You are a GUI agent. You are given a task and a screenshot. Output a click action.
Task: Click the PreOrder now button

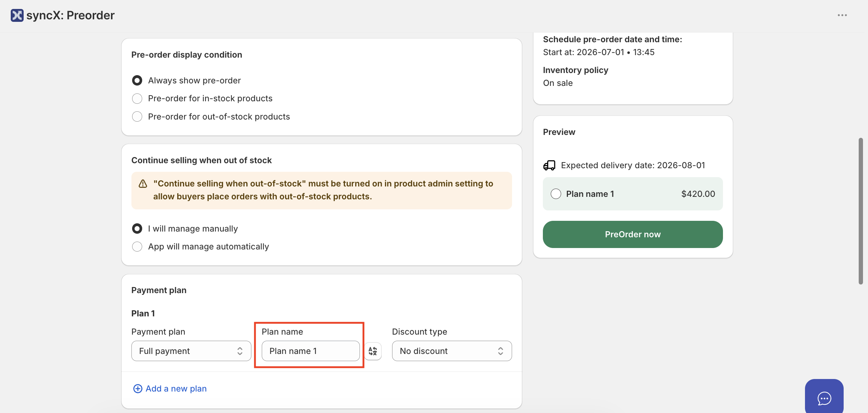633,234
